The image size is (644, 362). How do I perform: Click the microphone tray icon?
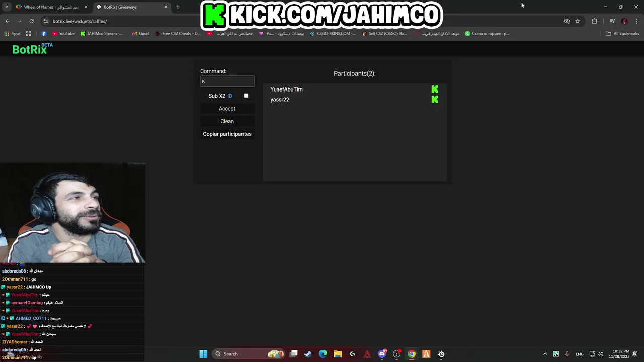click(567, 354)
